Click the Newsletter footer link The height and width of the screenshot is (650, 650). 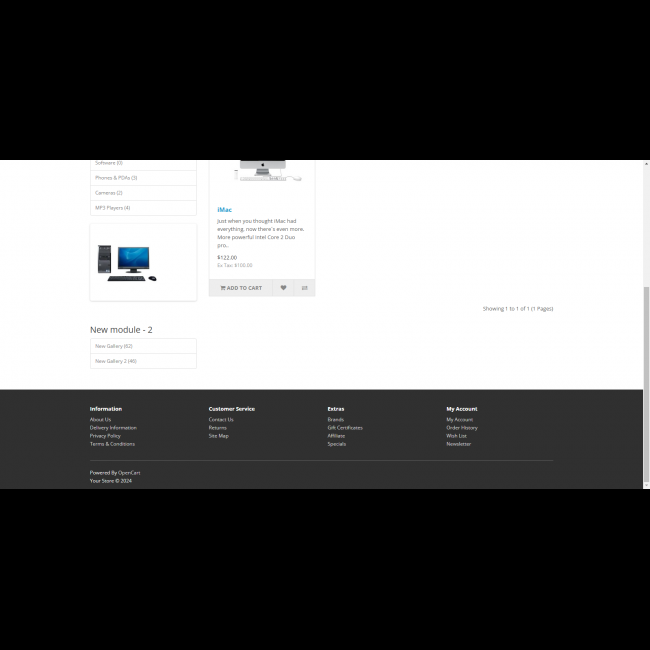[x=458, y=444]
